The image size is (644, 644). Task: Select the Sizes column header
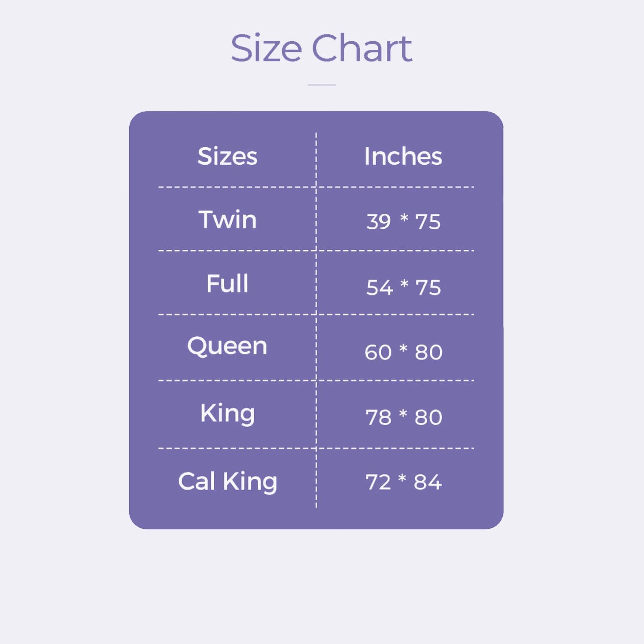point(227,156)
